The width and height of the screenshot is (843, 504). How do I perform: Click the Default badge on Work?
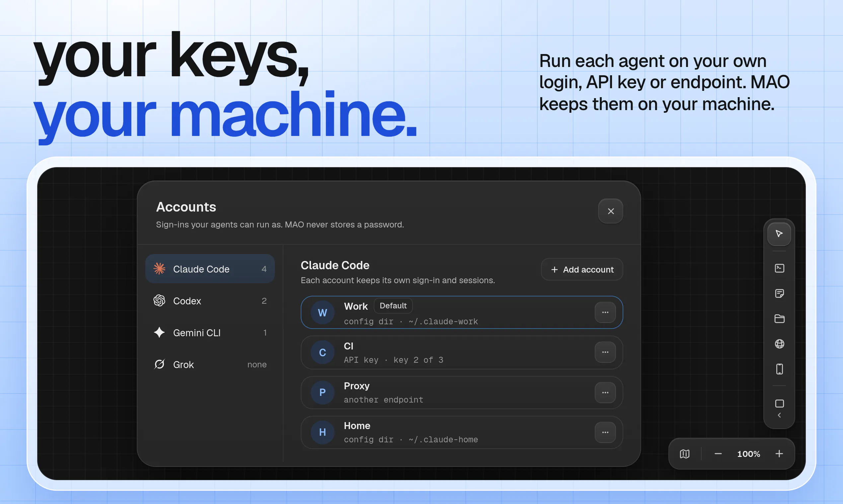click(393, 306)
